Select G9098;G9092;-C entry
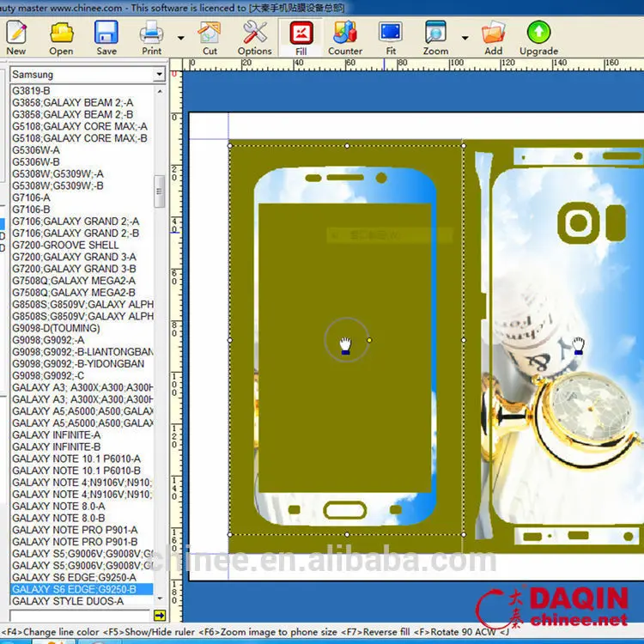Screen dimensions: 644x644 coord(48,376)
